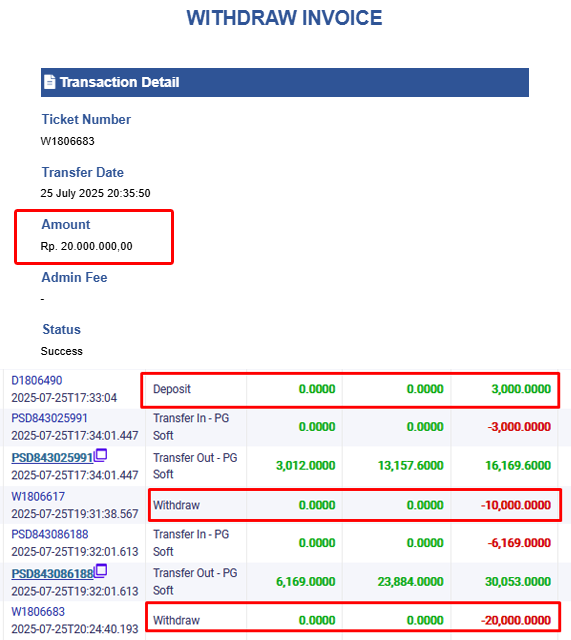571x640 pixels.
Task: Select amount value Rp. 20.000.000,00
Action: click(87, 246)
